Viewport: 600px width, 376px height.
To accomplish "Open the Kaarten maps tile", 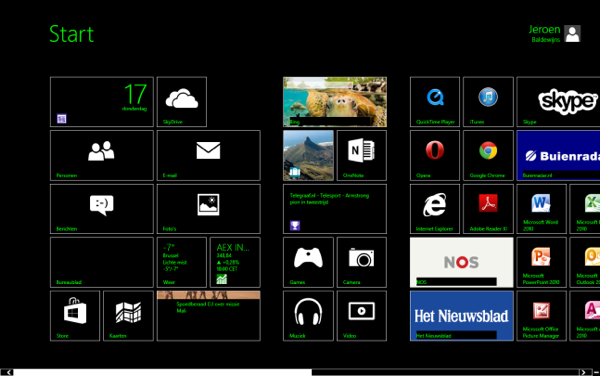I will [x=128, y=316].
